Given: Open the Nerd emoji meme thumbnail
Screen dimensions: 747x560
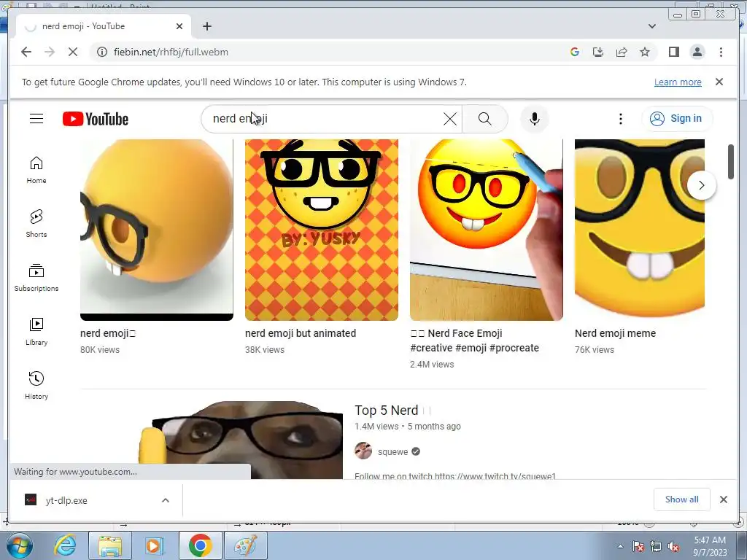Looking at the screenshot, I should 639,230.
